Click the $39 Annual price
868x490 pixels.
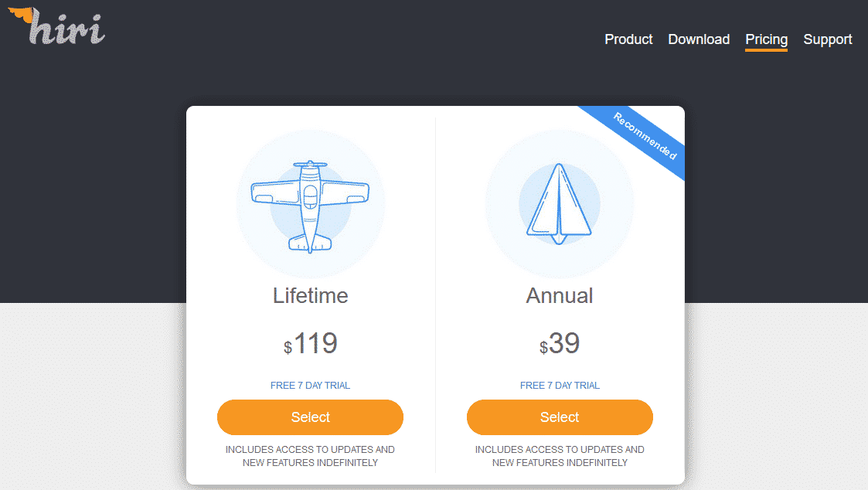(x=560, y=344)
